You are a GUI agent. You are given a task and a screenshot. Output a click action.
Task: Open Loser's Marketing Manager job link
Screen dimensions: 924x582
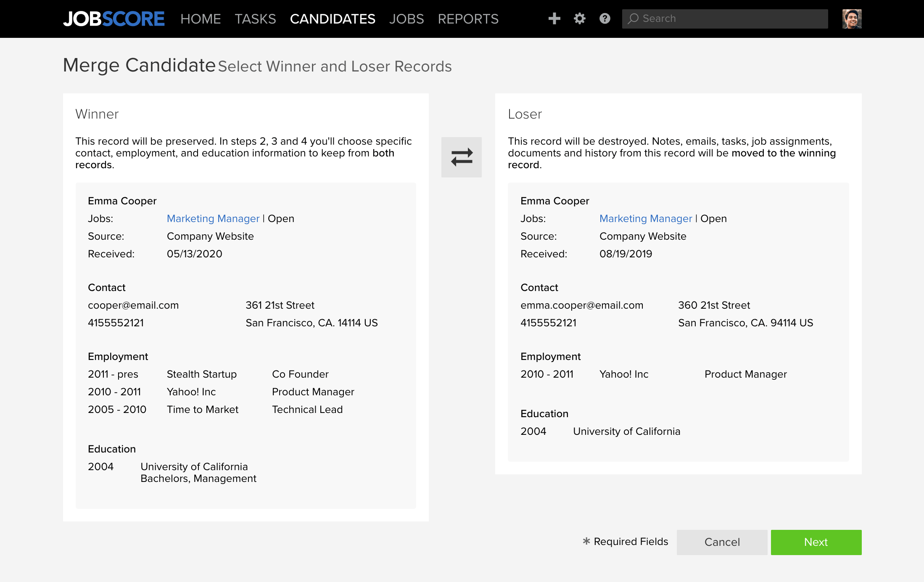[x=646, y=219]
